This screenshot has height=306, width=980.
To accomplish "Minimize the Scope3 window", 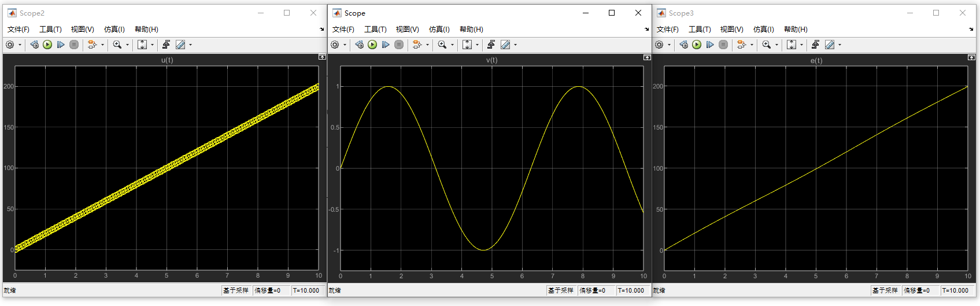I will point(910,13).
